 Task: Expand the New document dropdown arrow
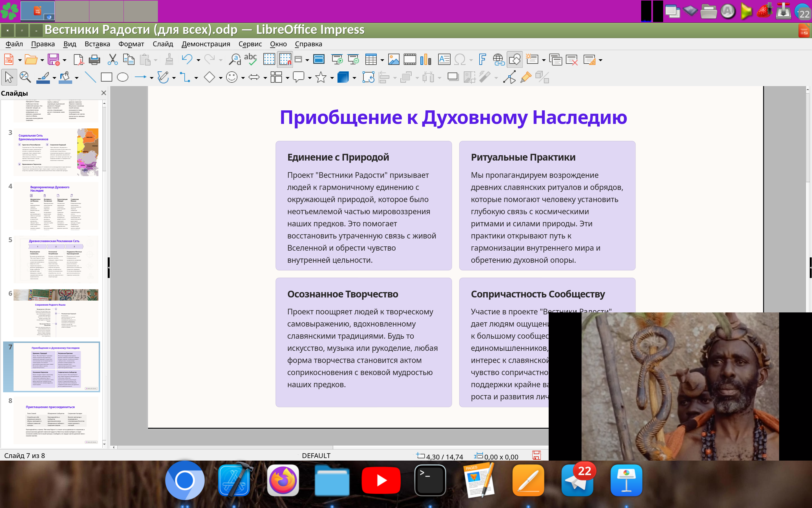[20, 60]
